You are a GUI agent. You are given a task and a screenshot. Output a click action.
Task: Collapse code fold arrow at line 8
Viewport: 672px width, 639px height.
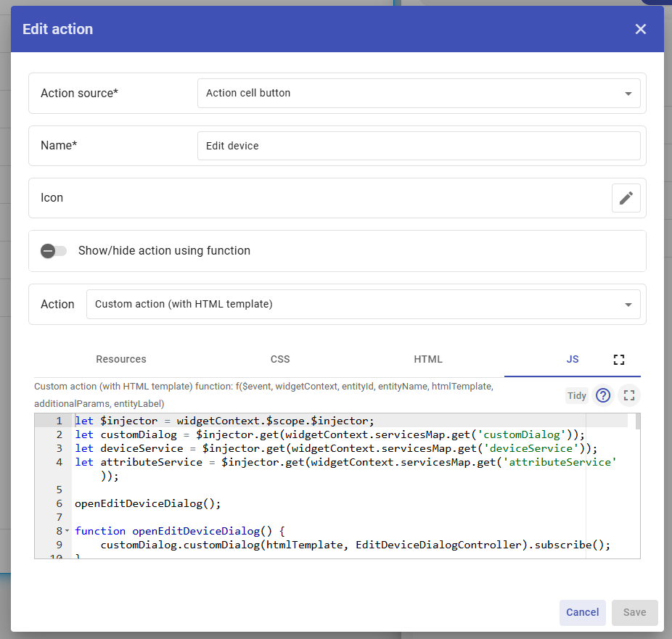tap(67, 532)
